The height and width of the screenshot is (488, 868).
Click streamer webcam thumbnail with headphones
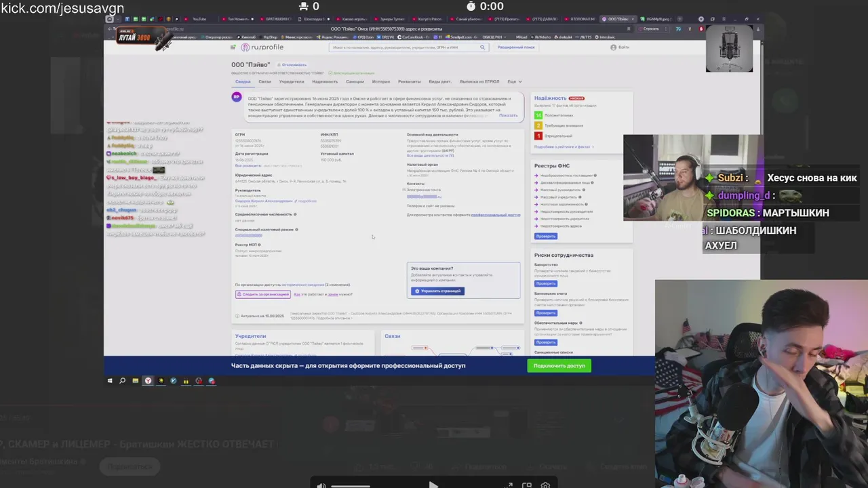click(x=663, y=178)
